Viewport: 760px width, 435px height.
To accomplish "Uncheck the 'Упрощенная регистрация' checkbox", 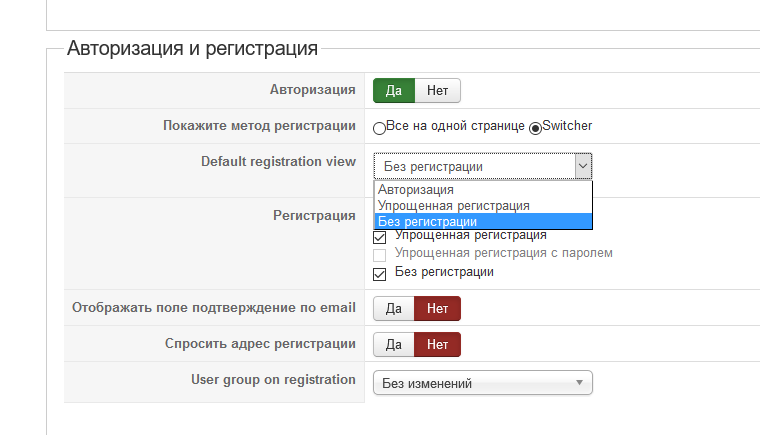I will click(x=379, y=238).
